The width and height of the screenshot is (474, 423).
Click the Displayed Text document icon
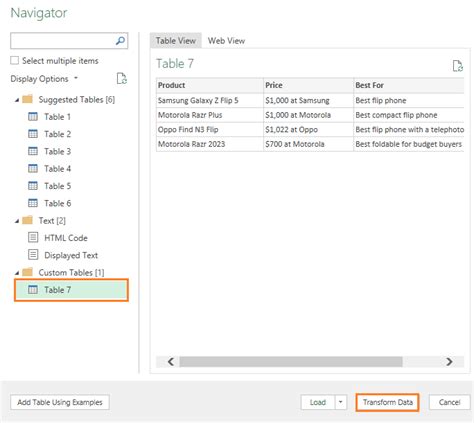[33, 255]
